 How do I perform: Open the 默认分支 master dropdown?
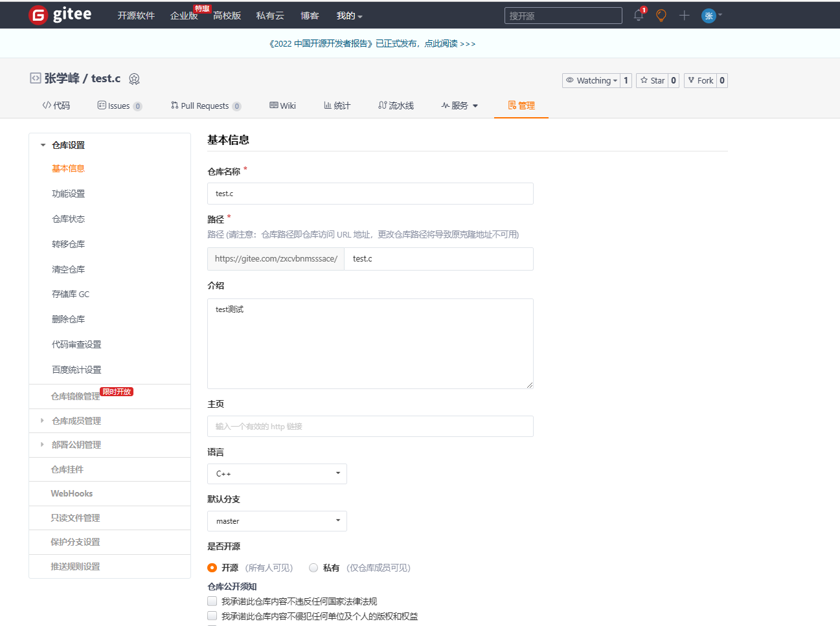point(277,521)
